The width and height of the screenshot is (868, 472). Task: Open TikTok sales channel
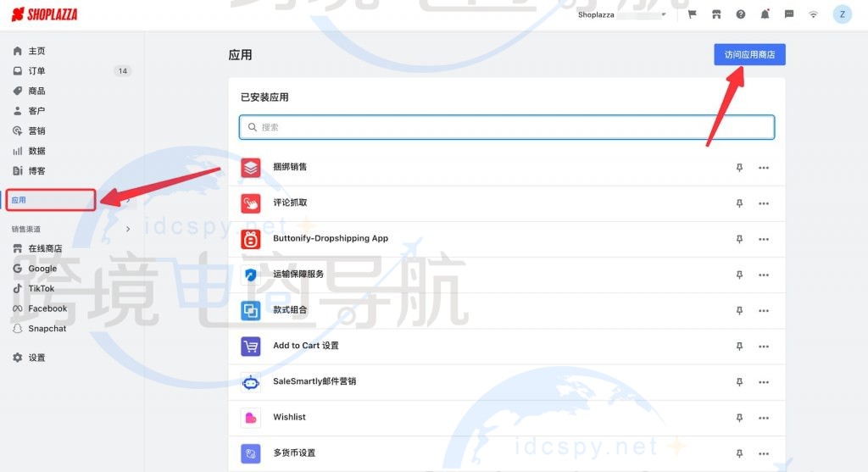pos(41,288)
